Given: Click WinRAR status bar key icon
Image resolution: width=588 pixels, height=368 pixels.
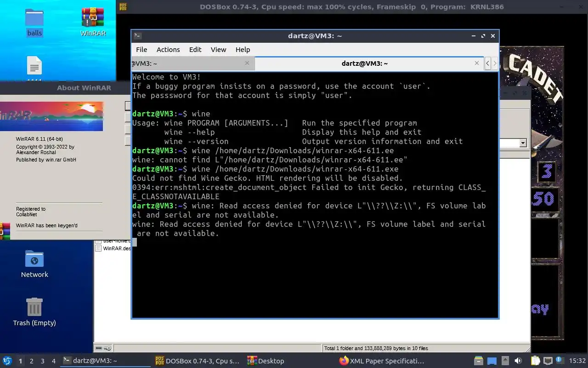Looking at the screenshot, I should tap(107, 348).
